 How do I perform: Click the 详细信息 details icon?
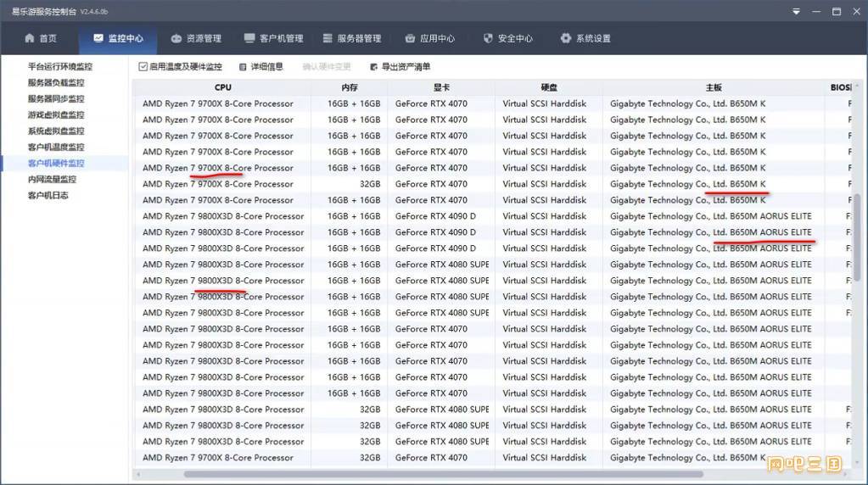[x=243, y=67]
